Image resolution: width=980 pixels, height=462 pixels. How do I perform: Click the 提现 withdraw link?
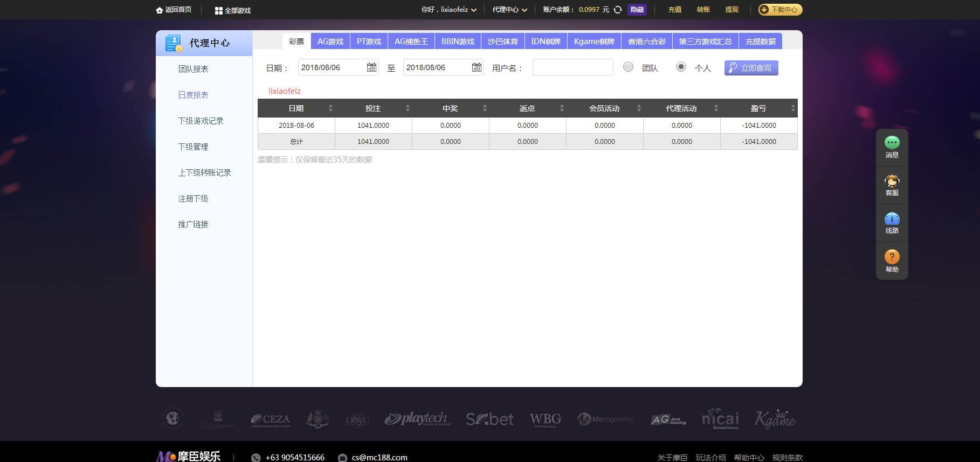point(731,10)
